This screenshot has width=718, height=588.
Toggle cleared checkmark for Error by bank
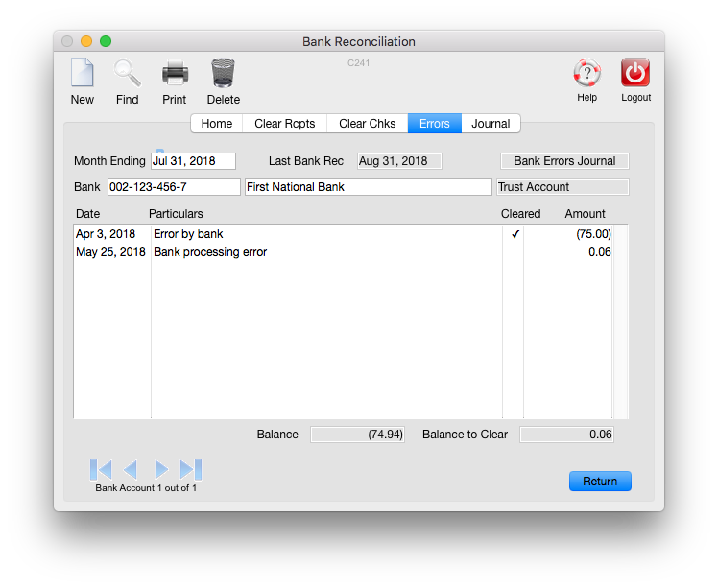(515, 234)
